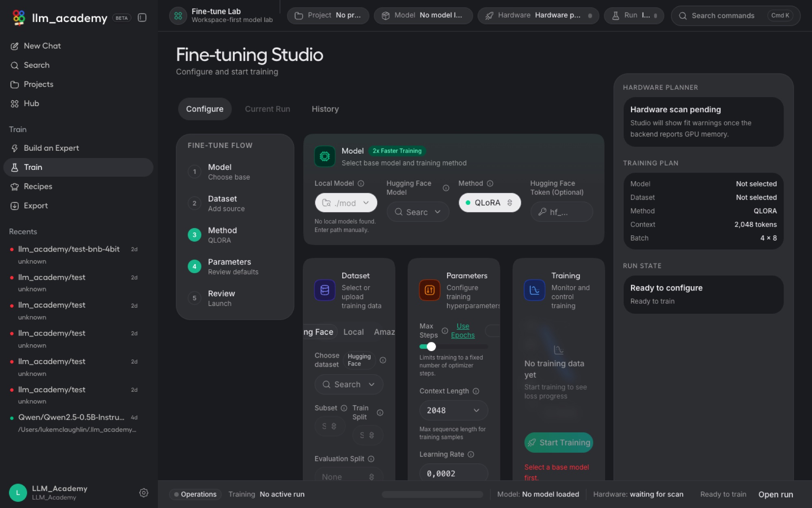
Task: Go to step 2 Dataset in fine-tune flow
Action: (x=235, y=203)
